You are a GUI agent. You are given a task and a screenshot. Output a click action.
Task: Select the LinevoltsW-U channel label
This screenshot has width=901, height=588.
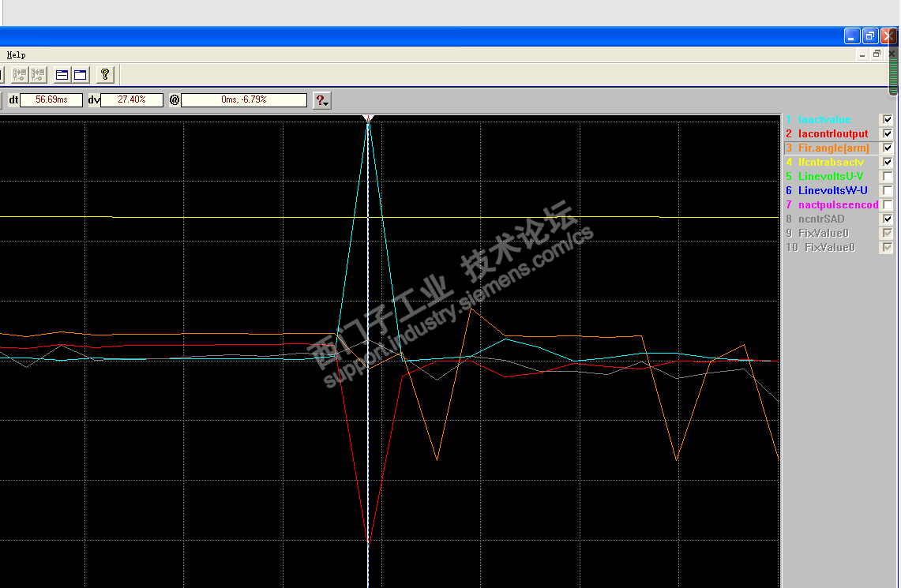[x=833, y=191]
